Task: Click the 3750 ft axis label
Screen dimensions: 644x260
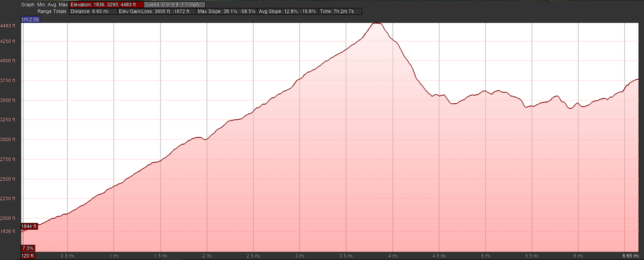Action: (x=8, y=80)
